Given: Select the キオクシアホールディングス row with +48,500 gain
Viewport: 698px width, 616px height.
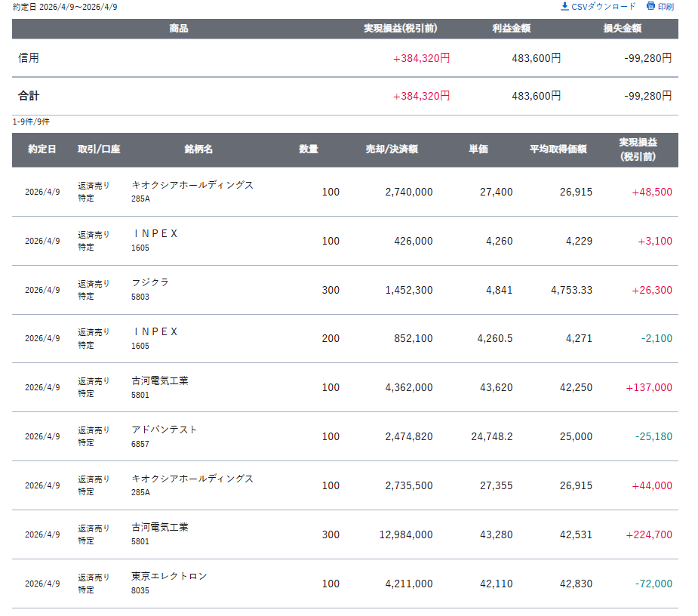Looking at the screenshot, I should click(x=192, y=185).
